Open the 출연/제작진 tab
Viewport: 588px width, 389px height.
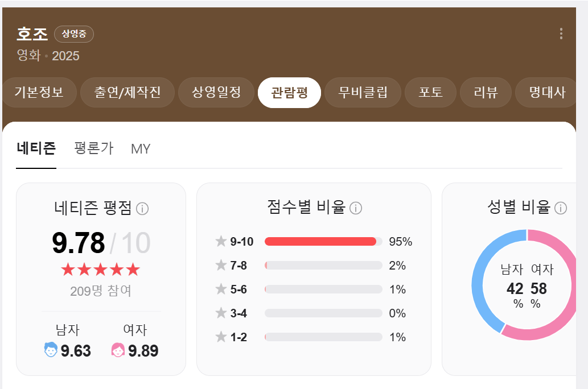coord(127,92)
